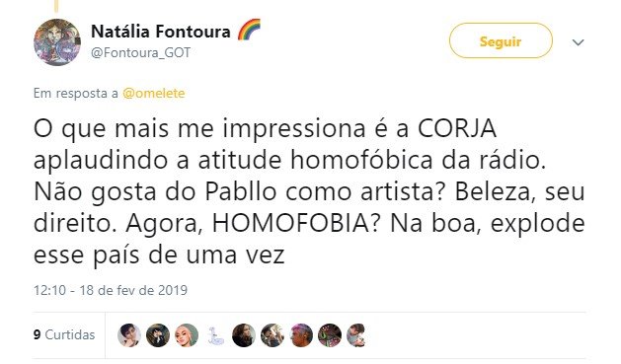Open the @Fontoura_GOT handle link
Image resolution: width=621 pixels, height=364 pixels.
tap(140, 52)
